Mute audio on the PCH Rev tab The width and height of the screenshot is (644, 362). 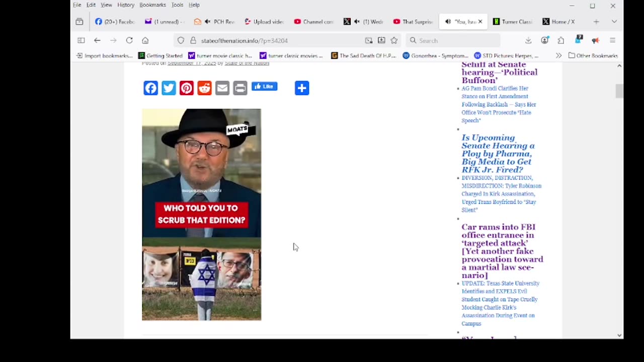click(x=207, y=22)
